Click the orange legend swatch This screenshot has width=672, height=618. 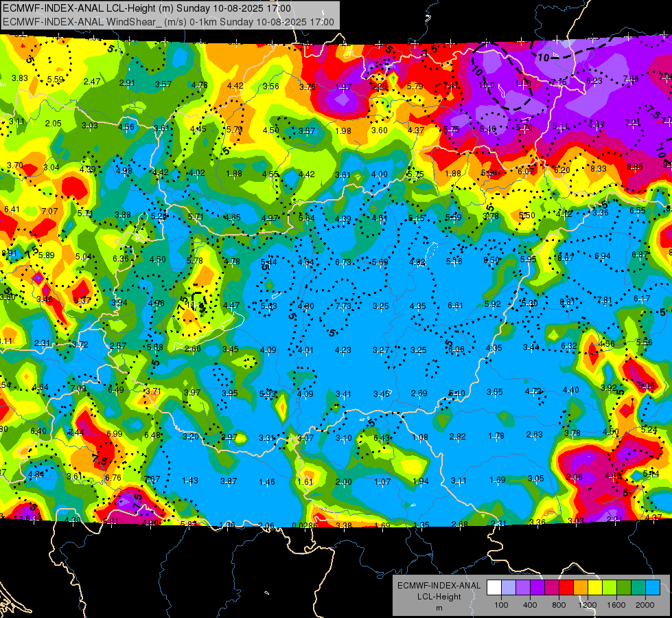pyautogui.click(x=580, y=588)
